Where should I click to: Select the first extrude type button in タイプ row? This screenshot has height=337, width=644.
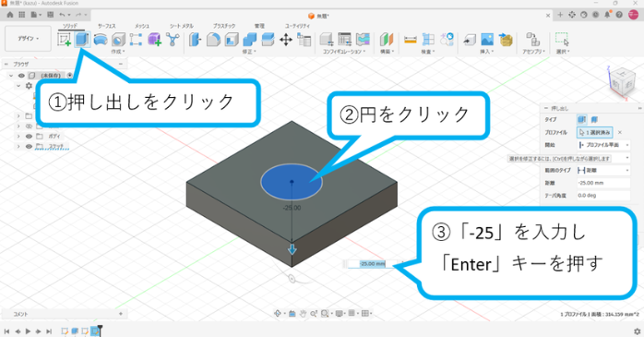coord(581,120)
